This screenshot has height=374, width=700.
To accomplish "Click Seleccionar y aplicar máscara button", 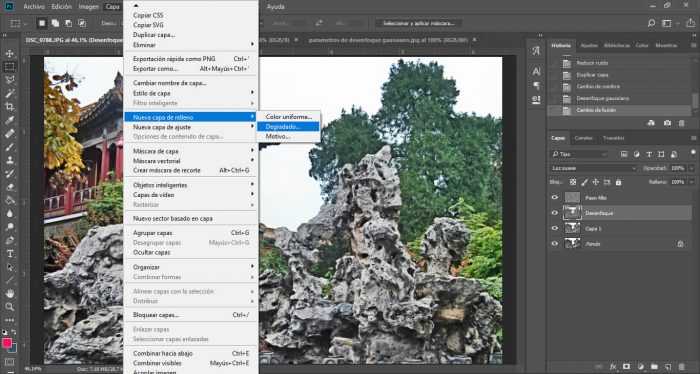I will 419,23.
